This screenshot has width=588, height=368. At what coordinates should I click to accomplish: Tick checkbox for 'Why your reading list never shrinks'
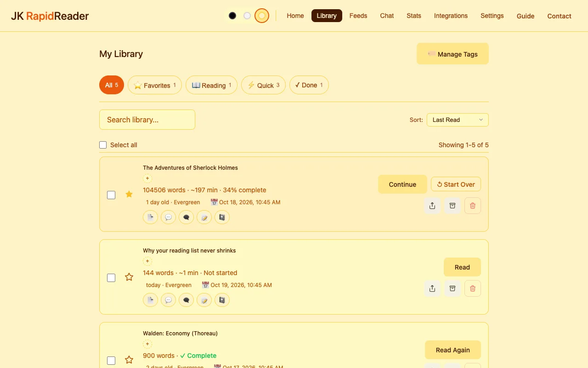tap(111, 278)
